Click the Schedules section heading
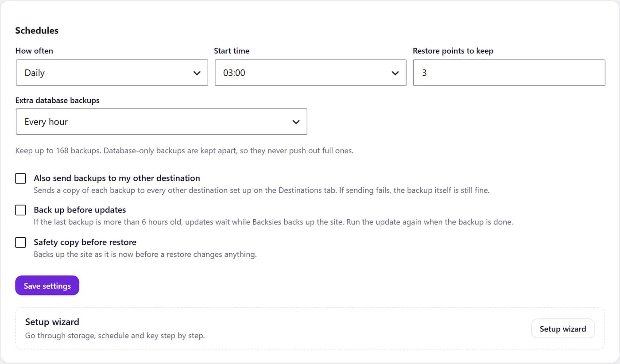 [x=37, y=31]
